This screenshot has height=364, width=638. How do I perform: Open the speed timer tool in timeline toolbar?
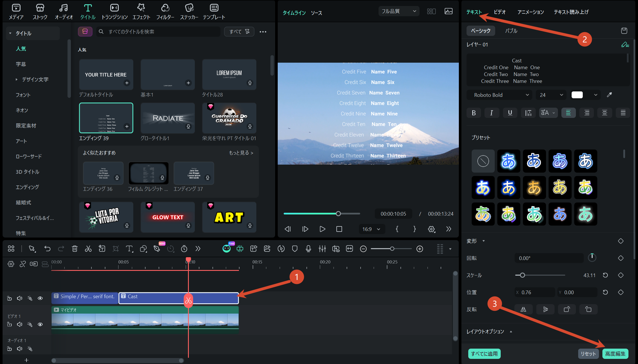[x=184, y=249]
